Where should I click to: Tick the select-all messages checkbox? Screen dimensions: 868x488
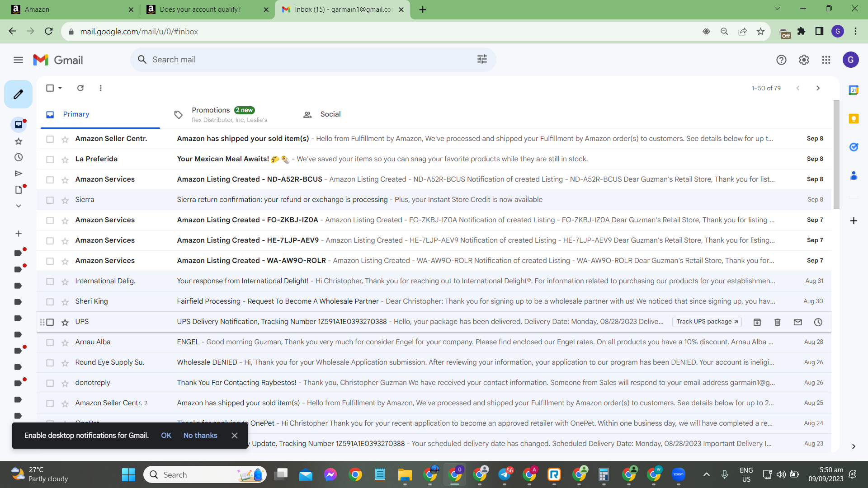50,88
